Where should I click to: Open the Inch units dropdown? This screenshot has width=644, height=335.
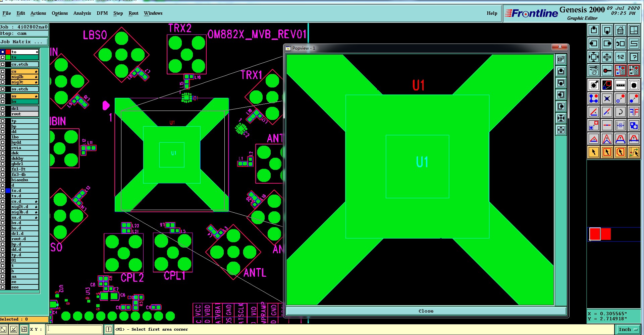pyautogui.click(x=628, y=329)
